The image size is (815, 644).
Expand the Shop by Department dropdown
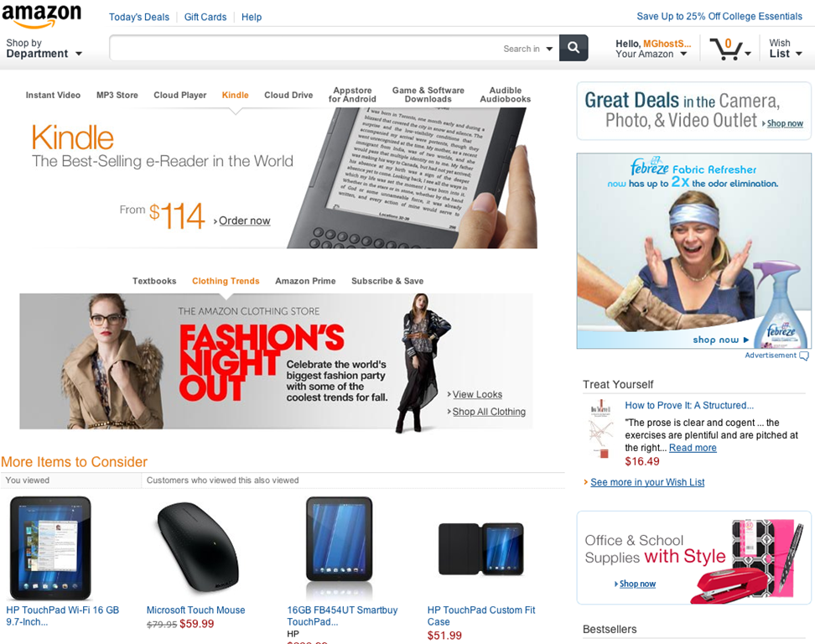pyautogui.click(x=44, y=49)
